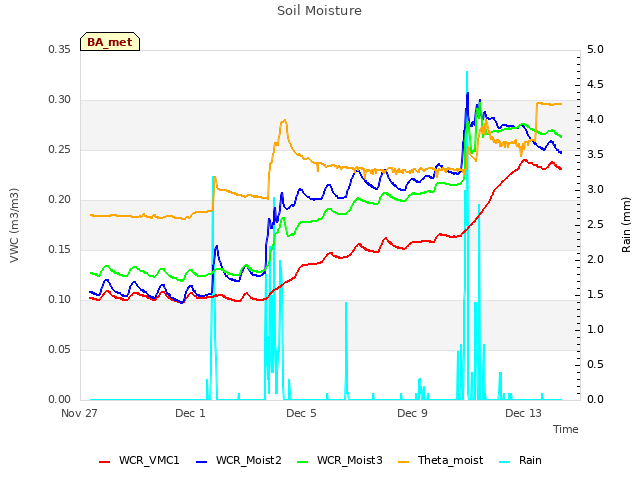Click the blue WCR_Moist2 legend swatch
Viewport: 640px width, 480px height.
(x=202, y=462)
